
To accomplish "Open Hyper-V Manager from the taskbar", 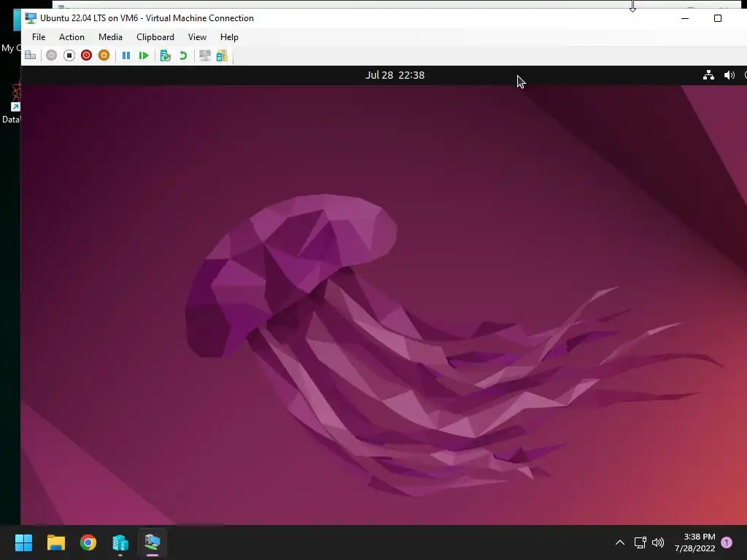I will tap(120, 542).
